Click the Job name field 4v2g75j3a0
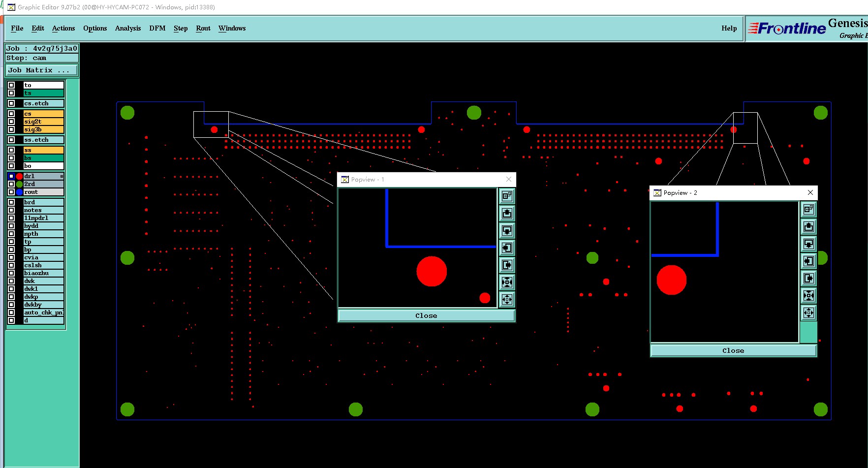The image size is (868, 468). pyautogui.click(x=42, y=48)
